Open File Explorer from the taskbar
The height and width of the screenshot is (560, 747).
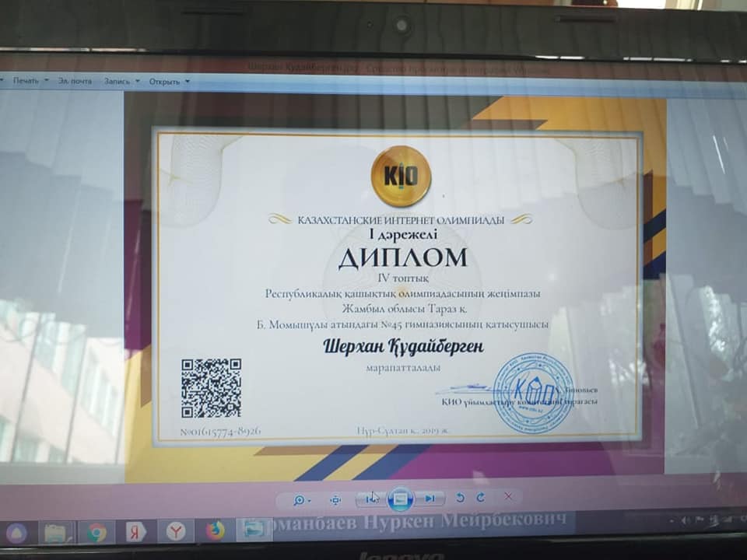pyautogui.click(x=57, y=533)
